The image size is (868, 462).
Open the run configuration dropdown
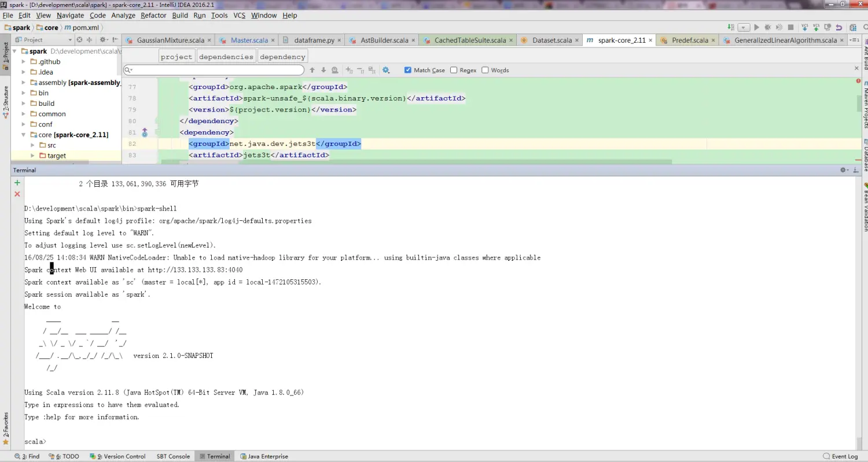(744, 27)
